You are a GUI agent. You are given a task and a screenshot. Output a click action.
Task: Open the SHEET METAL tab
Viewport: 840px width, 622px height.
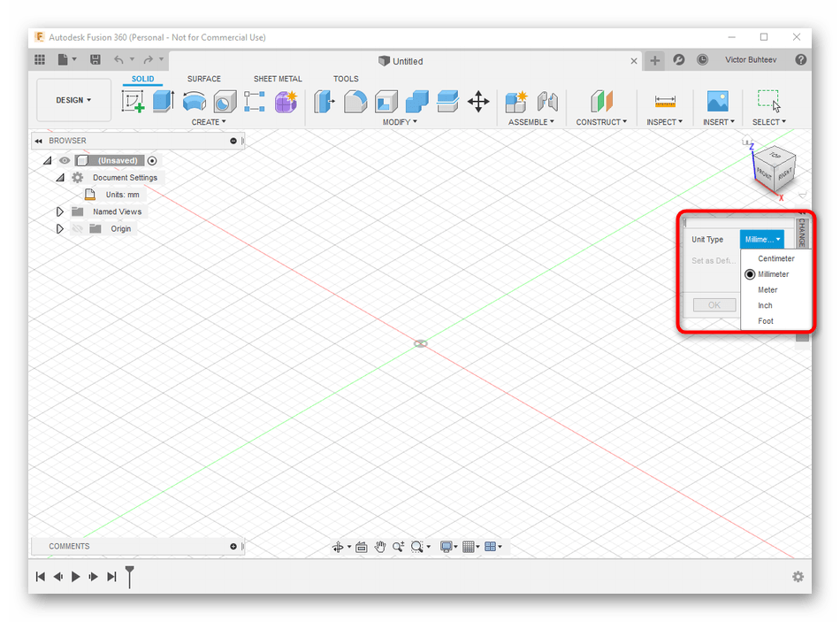click(x=278, y=79)
